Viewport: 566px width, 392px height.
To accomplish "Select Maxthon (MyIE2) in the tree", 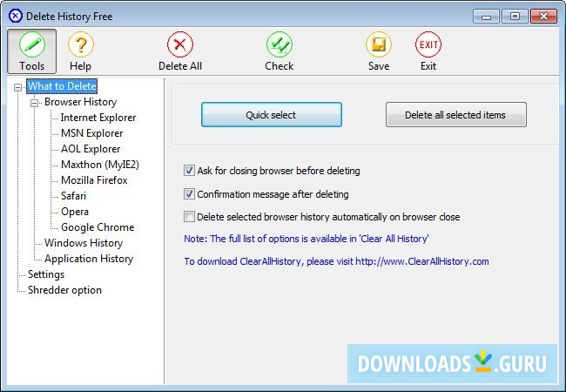I will (100, 165).
